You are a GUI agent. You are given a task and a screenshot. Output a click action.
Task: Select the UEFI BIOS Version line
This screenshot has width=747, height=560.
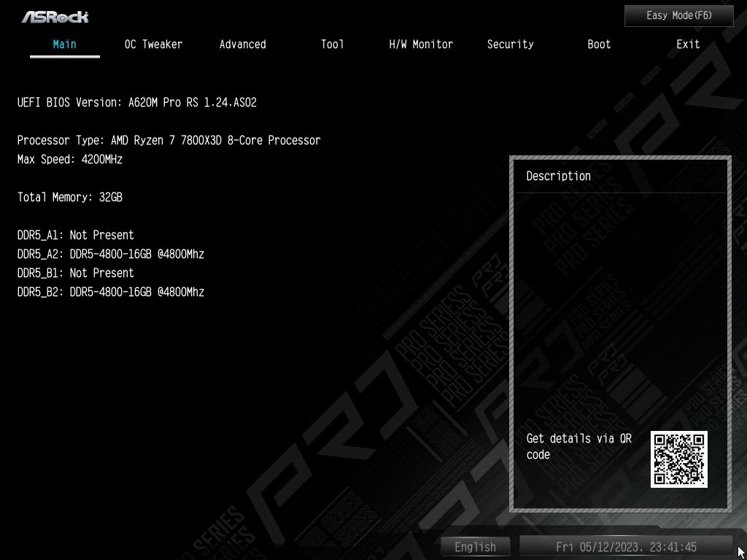pos(137,102)
